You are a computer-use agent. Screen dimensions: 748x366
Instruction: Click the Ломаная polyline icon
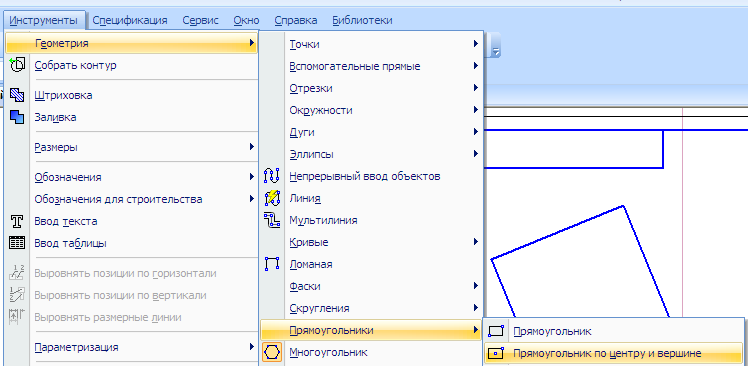271,264
